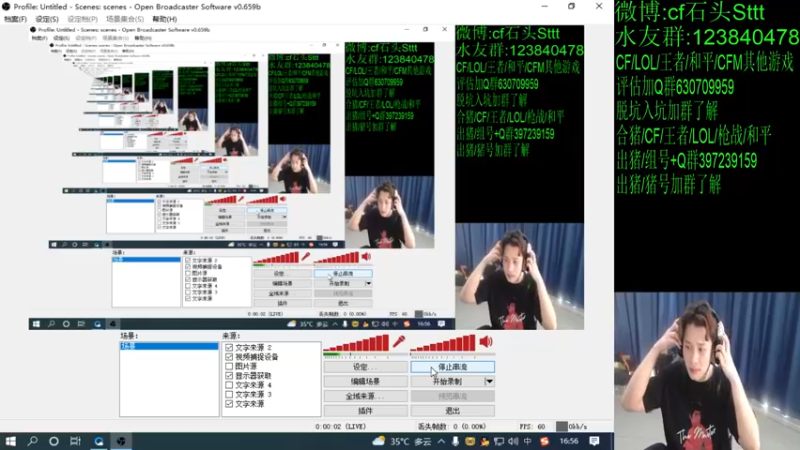The image size is (800, 450).
Task: Open the 场景集合(S) menu
Action: pyautogui.click(x=124, y=19)
